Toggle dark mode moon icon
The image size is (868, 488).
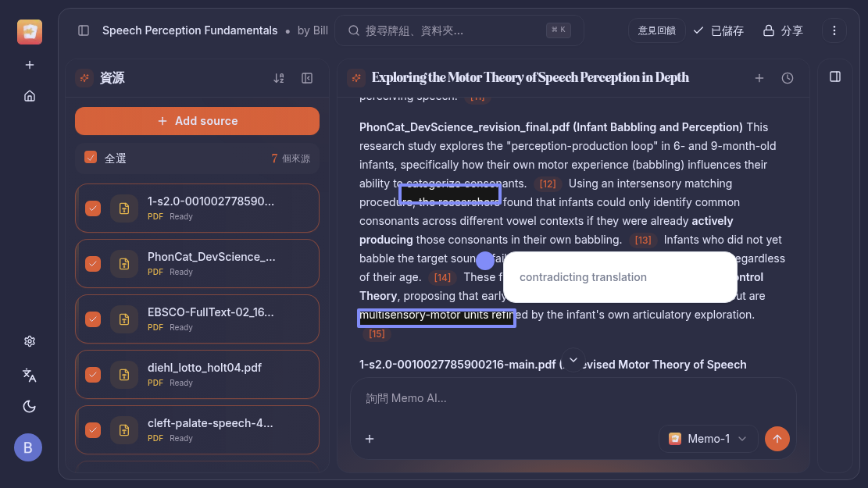[30, 406]
